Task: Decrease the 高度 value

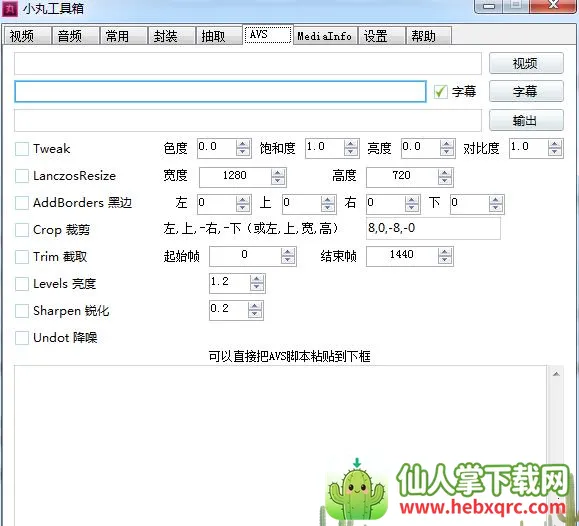Action: click(445, 181)
